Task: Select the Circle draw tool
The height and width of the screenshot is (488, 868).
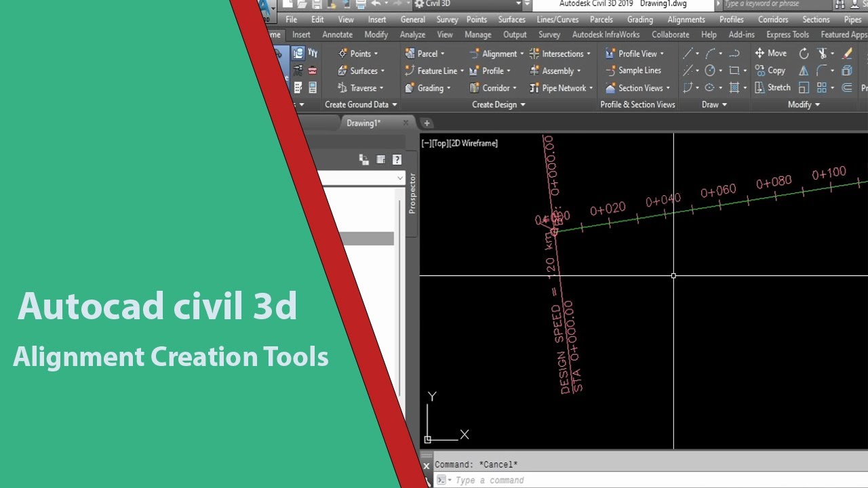Action: click(x=710, y=70)
